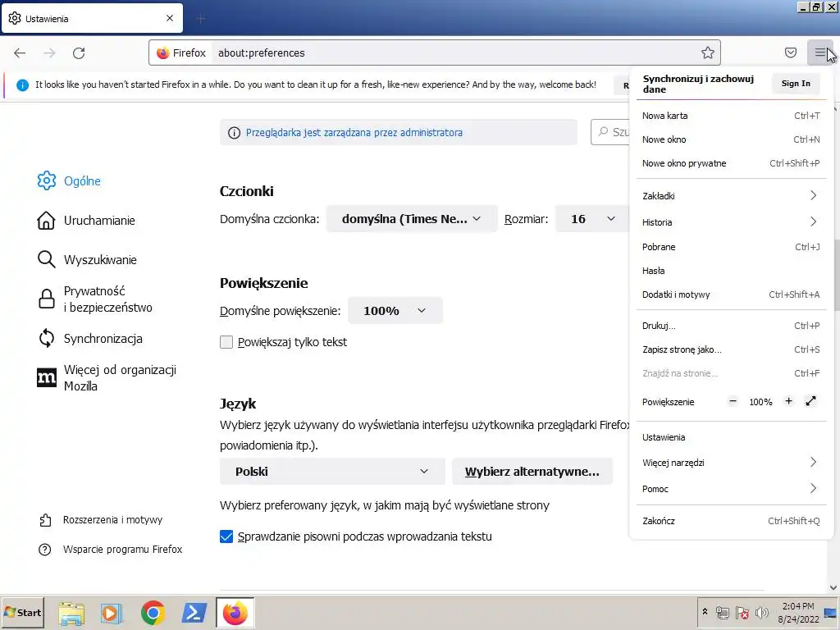Close the hamburger application menu button
The width and height of the screenshot is (840, 630).
tap(819, 52)
